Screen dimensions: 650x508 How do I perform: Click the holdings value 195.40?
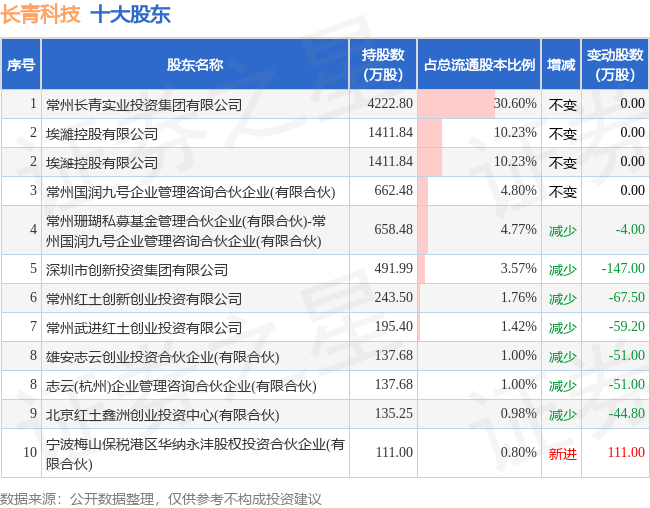[x=394, y=326]
